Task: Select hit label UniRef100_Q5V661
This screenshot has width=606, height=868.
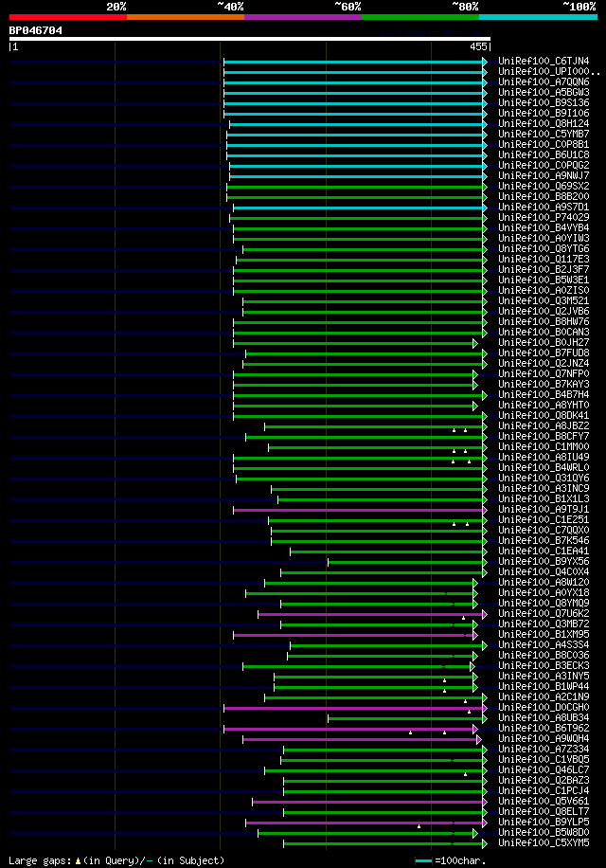Action: coord(544,802)
